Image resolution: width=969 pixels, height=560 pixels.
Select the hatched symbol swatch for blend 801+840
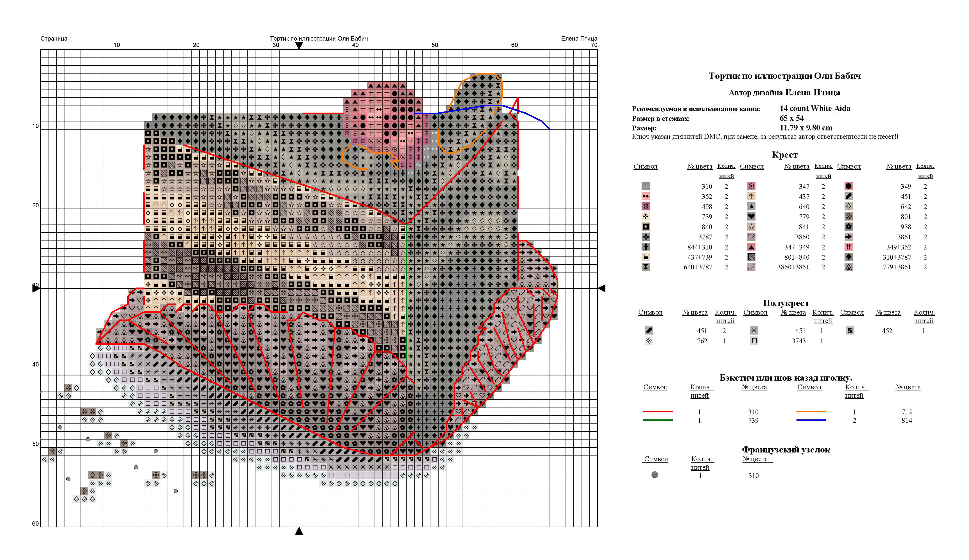click(751, 257)
